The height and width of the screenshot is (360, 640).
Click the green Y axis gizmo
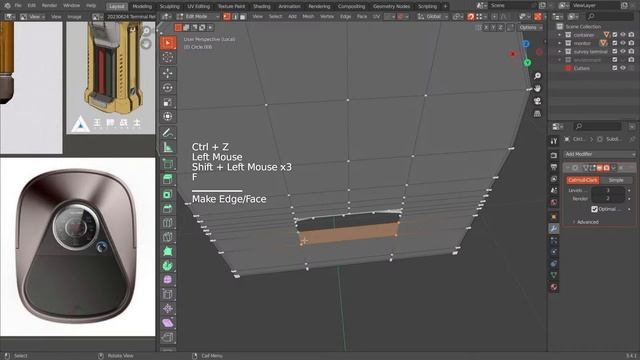(527, 63)
